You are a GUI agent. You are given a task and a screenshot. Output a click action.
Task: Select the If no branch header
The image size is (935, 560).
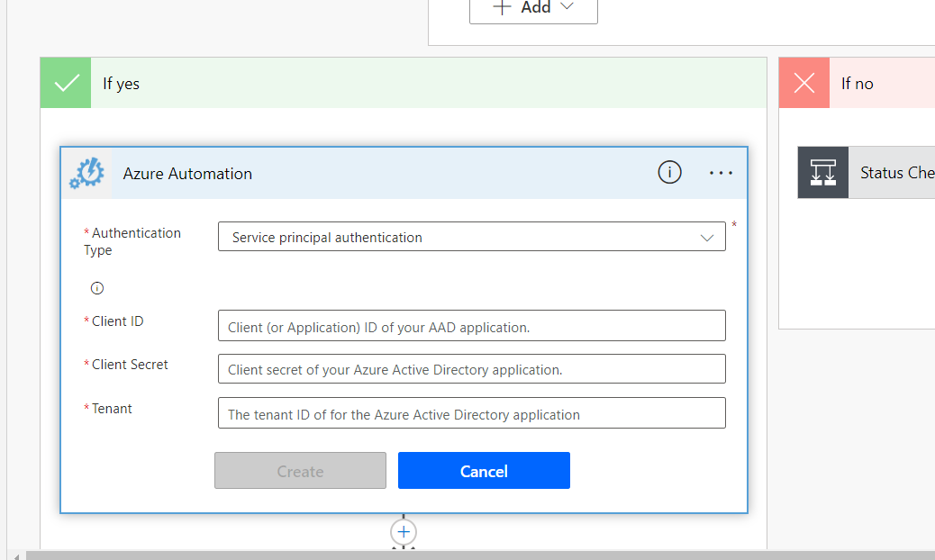point(857,83)
